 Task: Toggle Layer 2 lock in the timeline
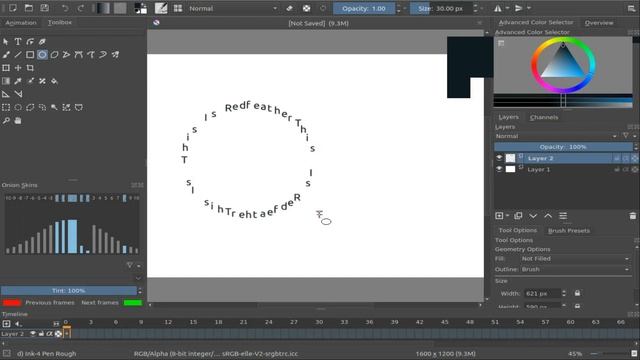[x=41, y=334]
